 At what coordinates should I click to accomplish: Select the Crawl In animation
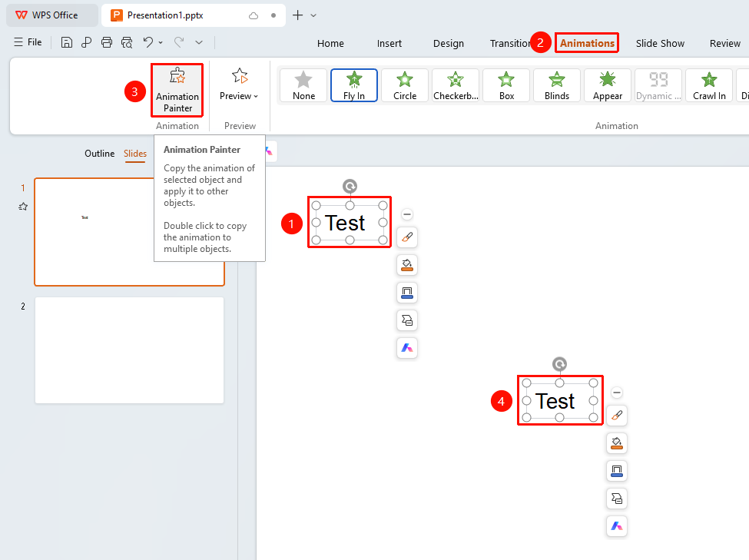coord(709,85)
